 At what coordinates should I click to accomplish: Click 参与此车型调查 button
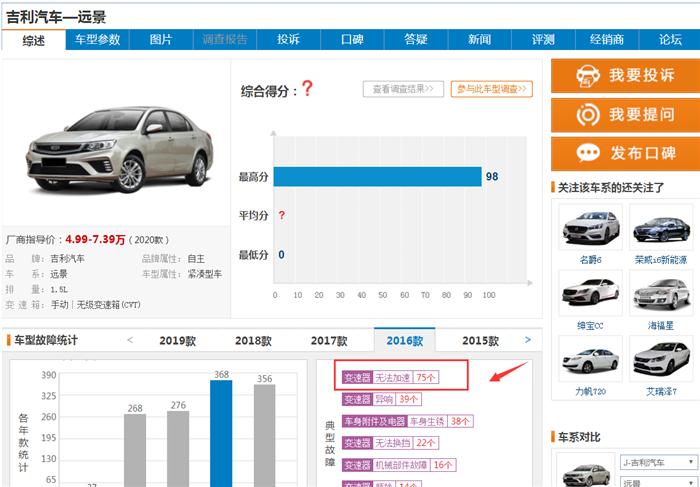coord(492,89)
